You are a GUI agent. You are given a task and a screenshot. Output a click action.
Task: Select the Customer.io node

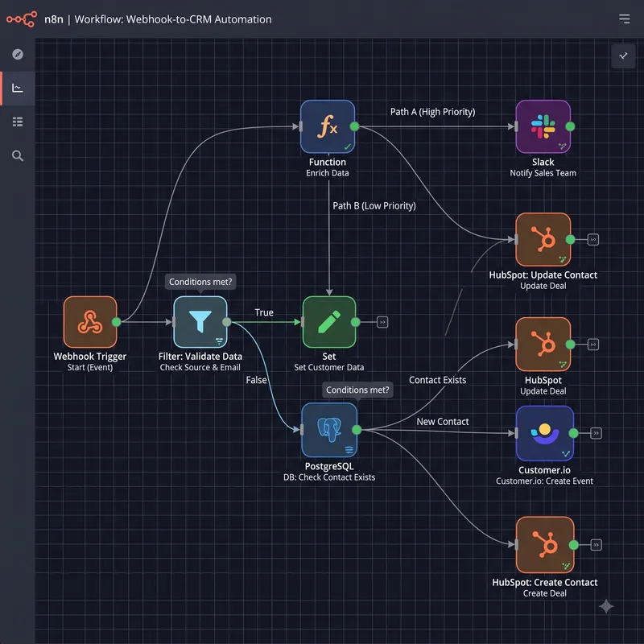[x=545, y=433]
